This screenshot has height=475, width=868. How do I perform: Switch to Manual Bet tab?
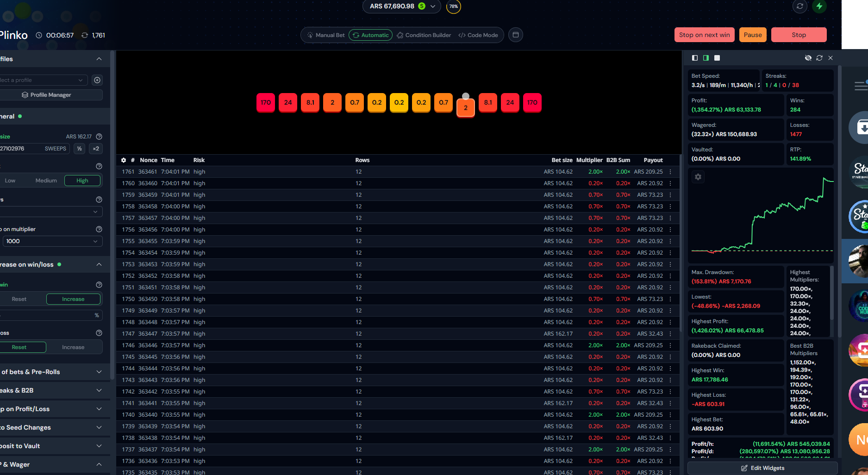tap(326, 35)
